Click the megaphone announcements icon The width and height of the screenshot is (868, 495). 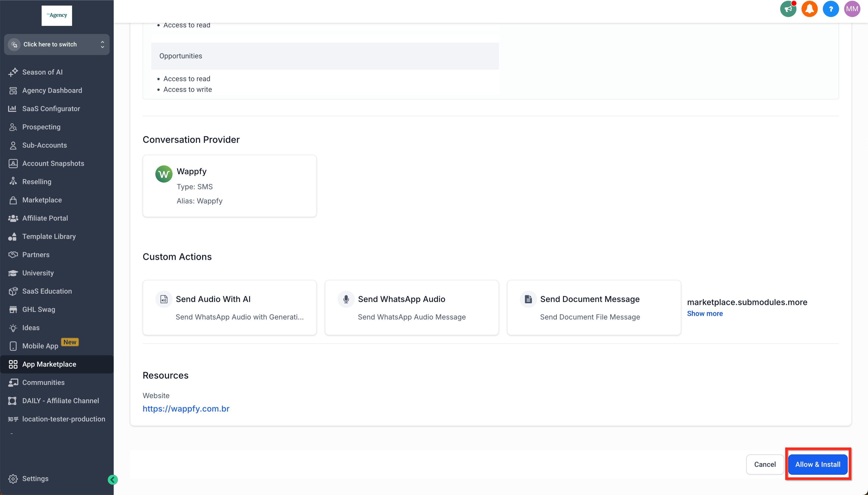(788, 9)
